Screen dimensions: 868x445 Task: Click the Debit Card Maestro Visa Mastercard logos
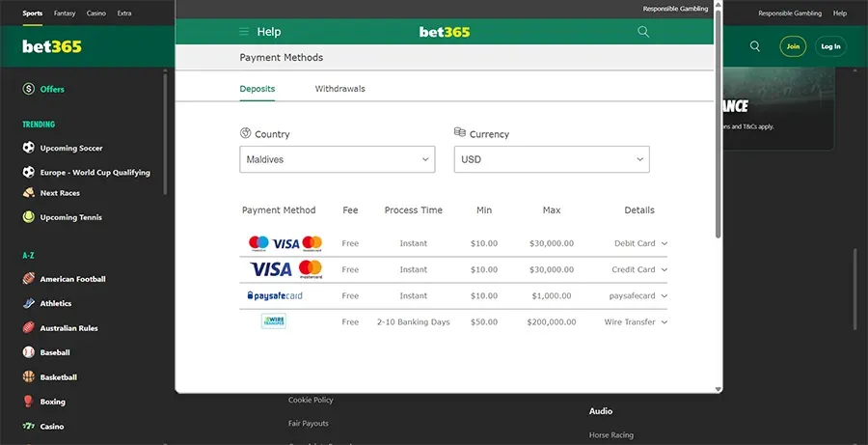coord(285,243)
